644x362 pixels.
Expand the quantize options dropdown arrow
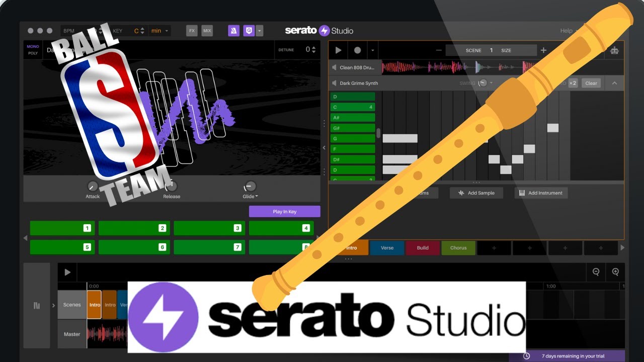click(x=259, y=31)
